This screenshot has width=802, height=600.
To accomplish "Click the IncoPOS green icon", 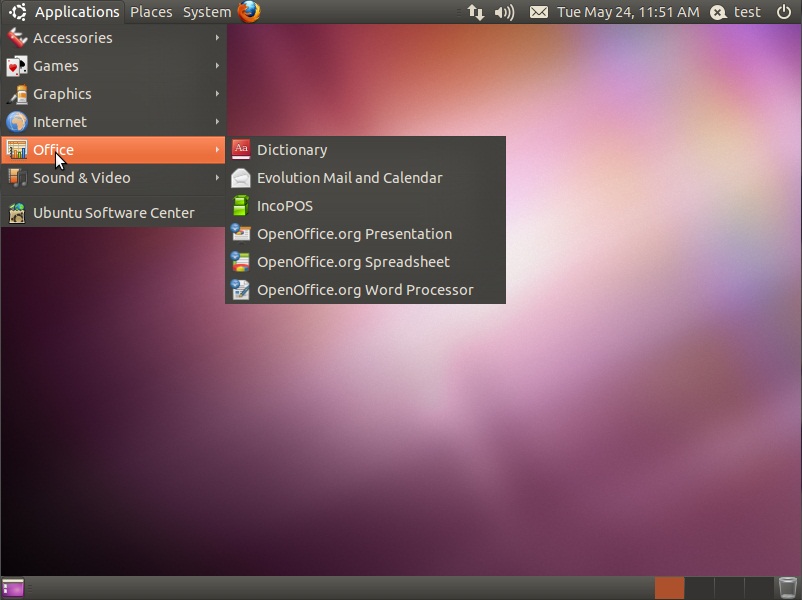I will 240,206.
